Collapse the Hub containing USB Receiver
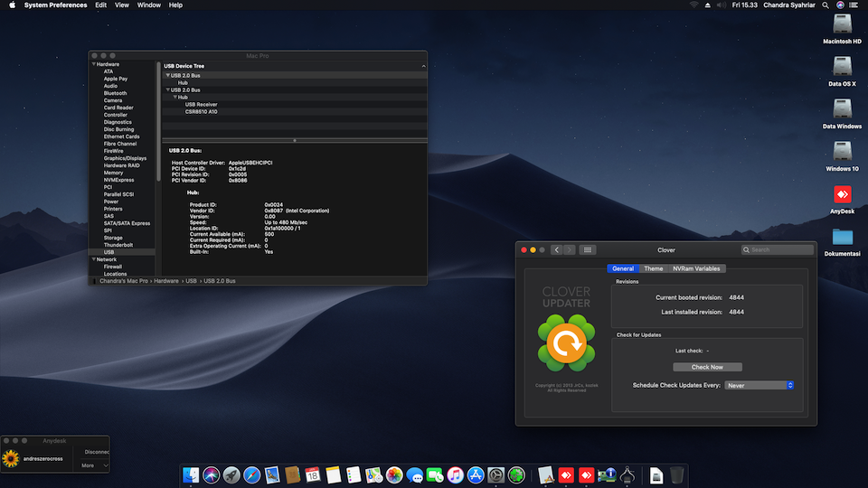The height and width of the screenshot is (488, 868). 175,97
